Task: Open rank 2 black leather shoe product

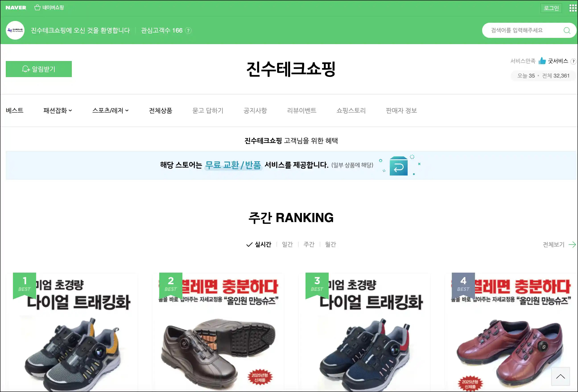Action: [218, 332]
